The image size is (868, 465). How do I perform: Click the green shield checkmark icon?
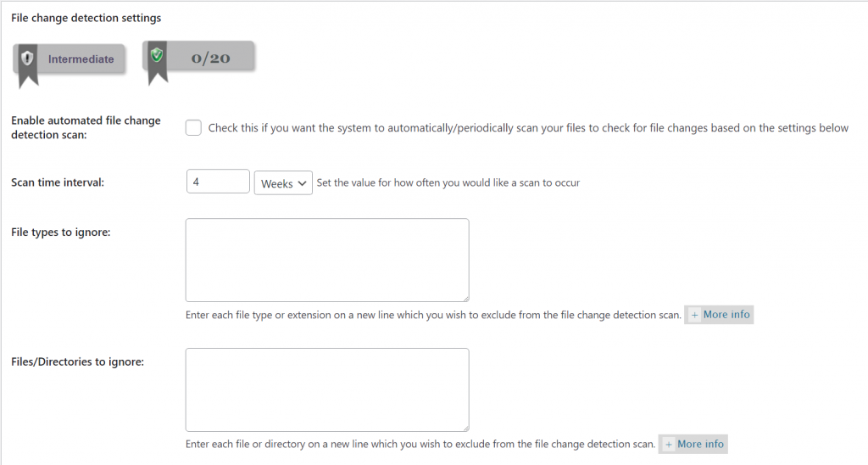[156, 56]
